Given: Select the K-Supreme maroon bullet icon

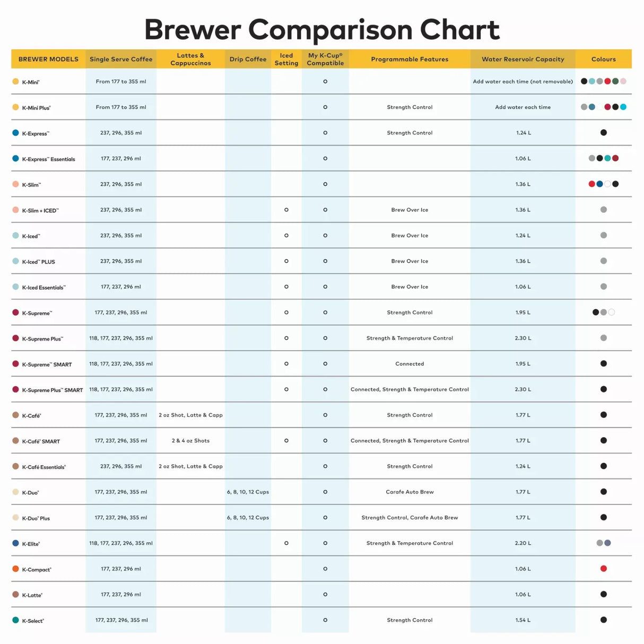Looking at the screenshot, I should point(15,312).
